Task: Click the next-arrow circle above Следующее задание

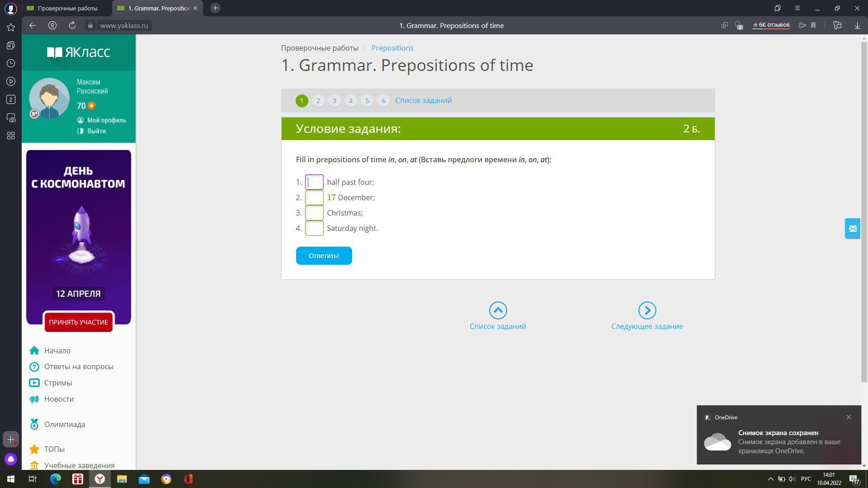Action: (647, 310)
